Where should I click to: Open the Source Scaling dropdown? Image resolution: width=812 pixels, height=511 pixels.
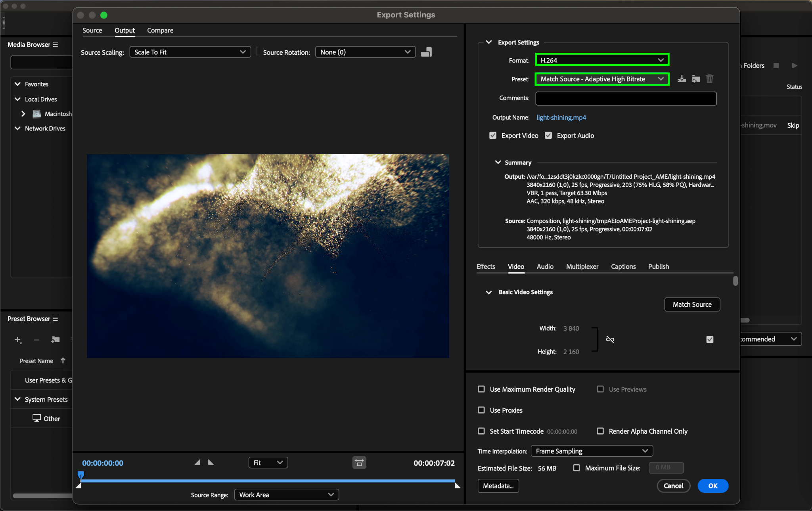click(190, 52)
